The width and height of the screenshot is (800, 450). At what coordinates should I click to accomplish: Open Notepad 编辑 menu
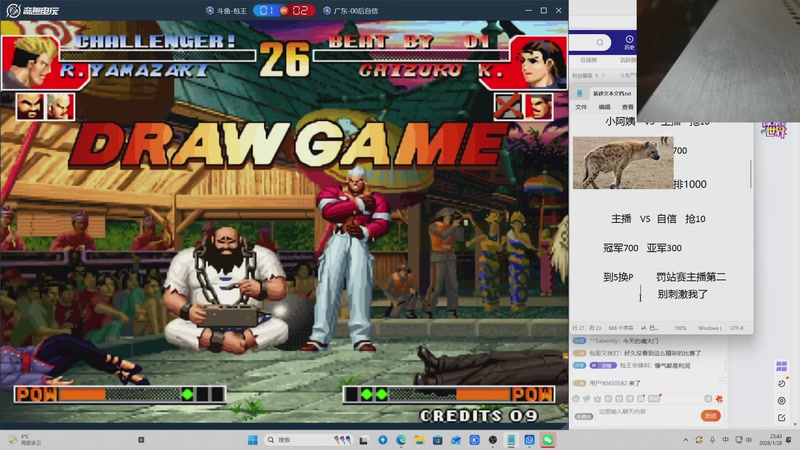[x=605, y=107]
